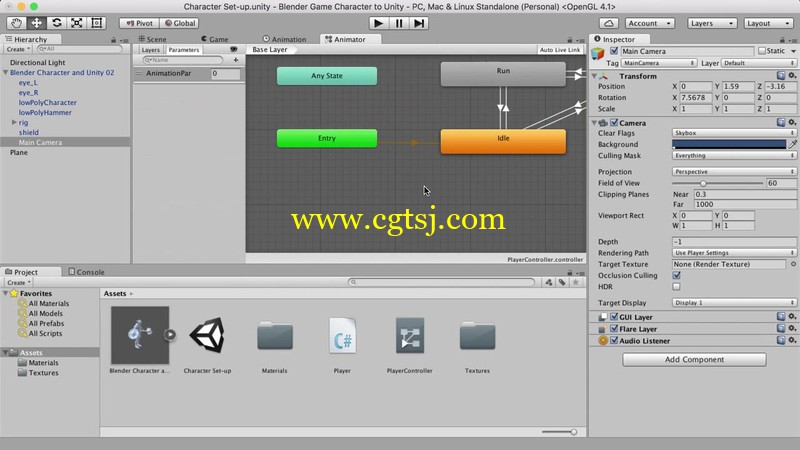Start Play mode

[378, 23]
